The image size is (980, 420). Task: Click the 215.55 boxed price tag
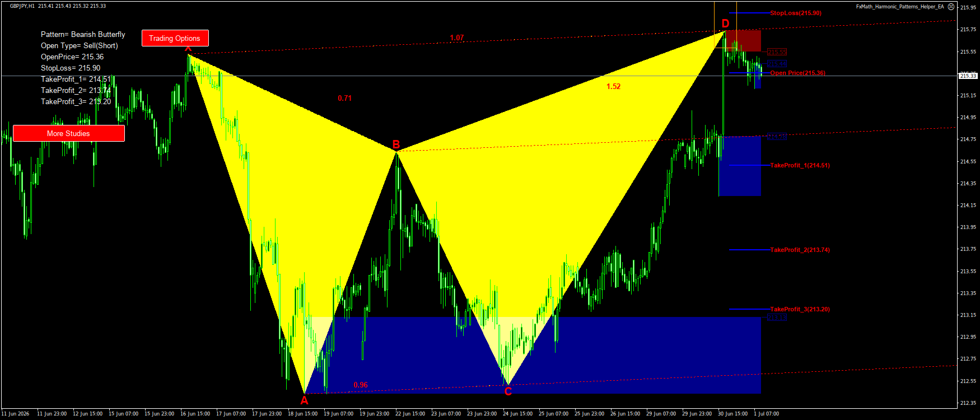pyautogui.click(x=777, y=52)
